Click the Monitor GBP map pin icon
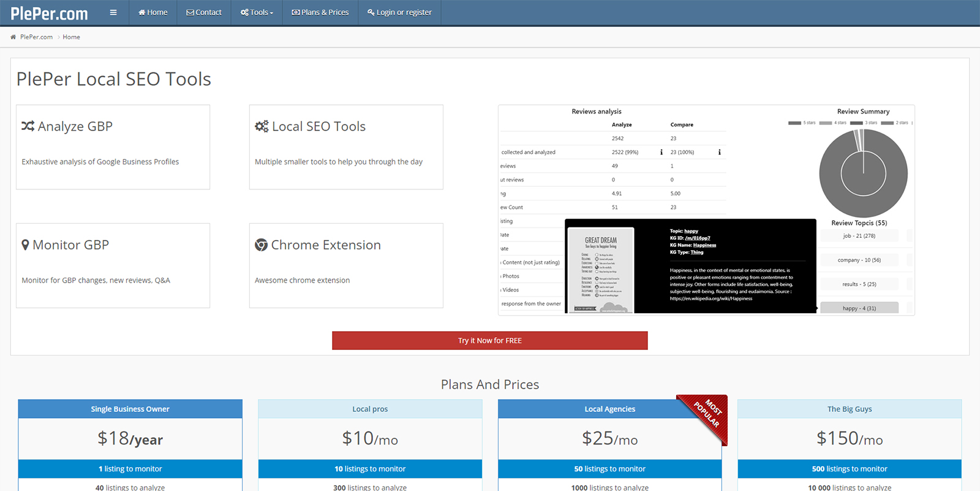 25,245
